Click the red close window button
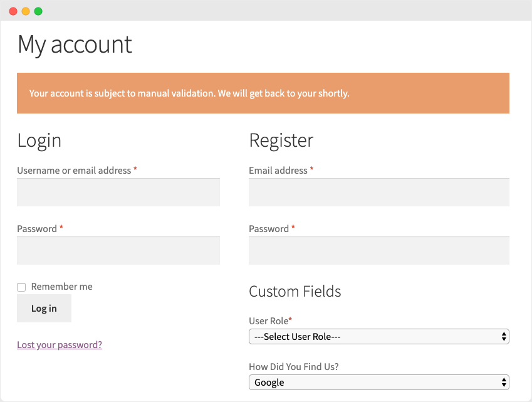Image resolution: width=532 pixels, height=402 pixels. 13,11
